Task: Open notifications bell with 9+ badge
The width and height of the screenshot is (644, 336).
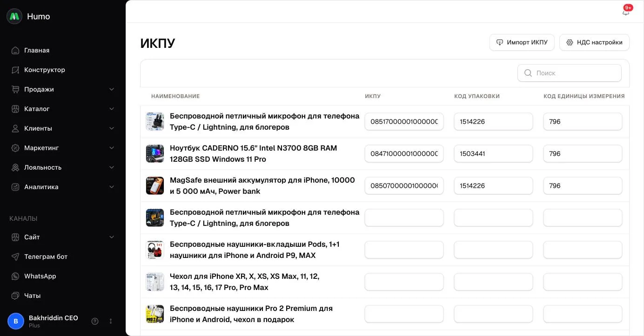Action: click(x=626, y=12)
